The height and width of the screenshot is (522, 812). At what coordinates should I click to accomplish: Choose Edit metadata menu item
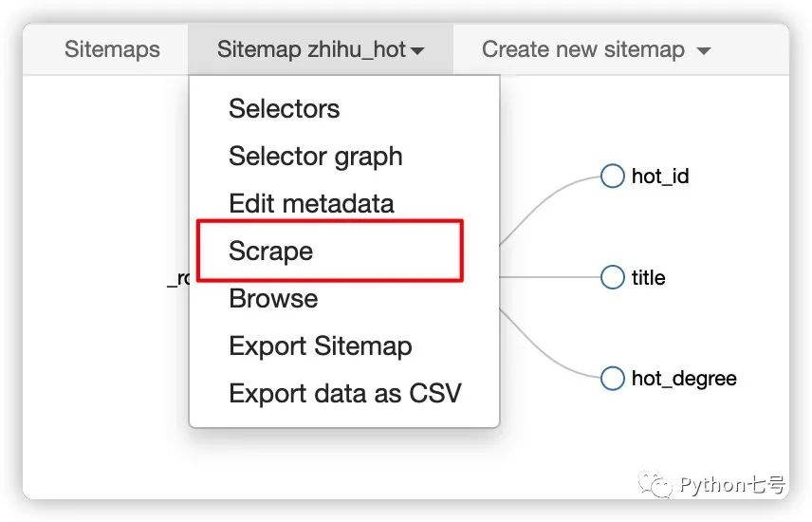point(310,203)
